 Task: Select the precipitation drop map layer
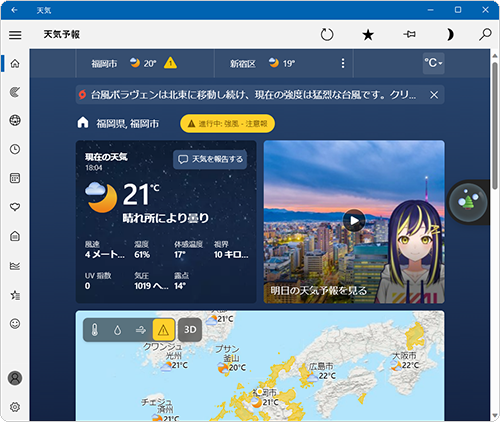coord(117,330)
